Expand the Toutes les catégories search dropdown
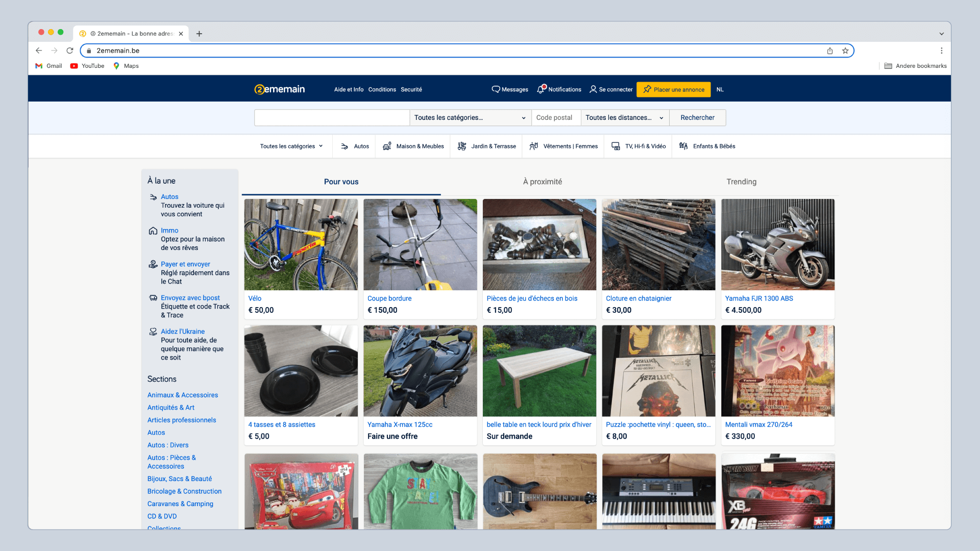The width and height of the screenshot is (980, 551). coord(470,118)
